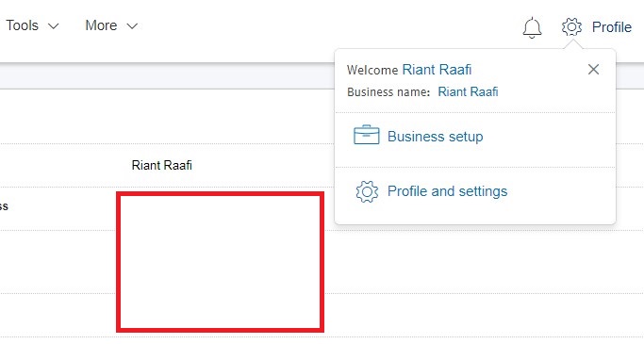Click the Business name: label

[388, 92]
